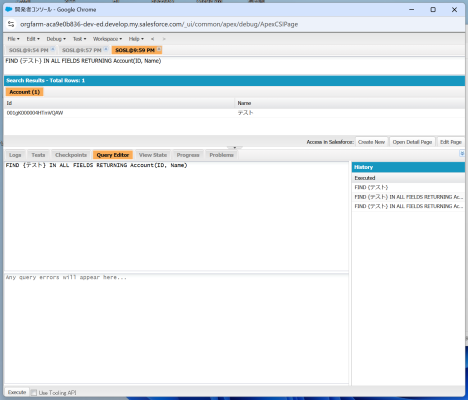The width and height of the screenshot is (468, 400).
Task: Open the Tests tab
Action: (38, 155)
